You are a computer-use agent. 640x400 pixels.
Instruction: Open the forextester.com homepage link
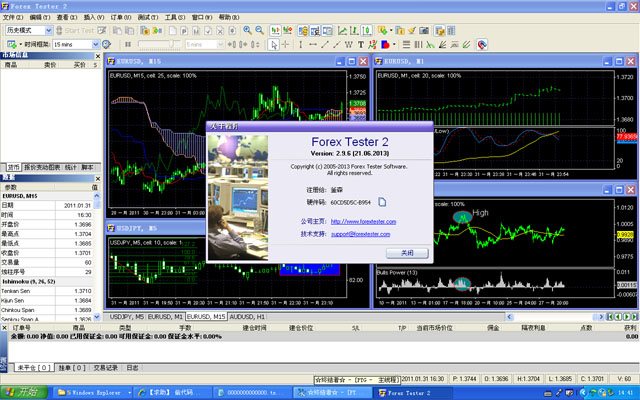[x=363, y=222]
